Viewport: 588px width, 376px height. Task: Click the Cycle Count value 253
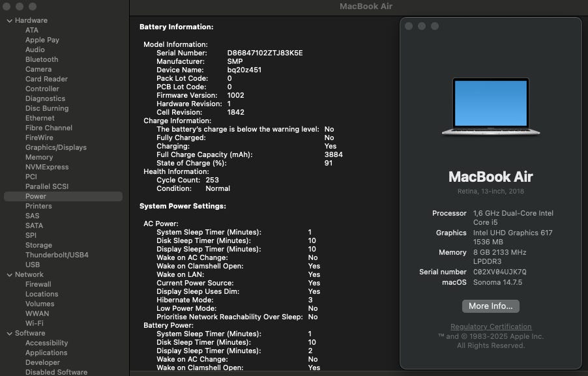click(213, 180)
